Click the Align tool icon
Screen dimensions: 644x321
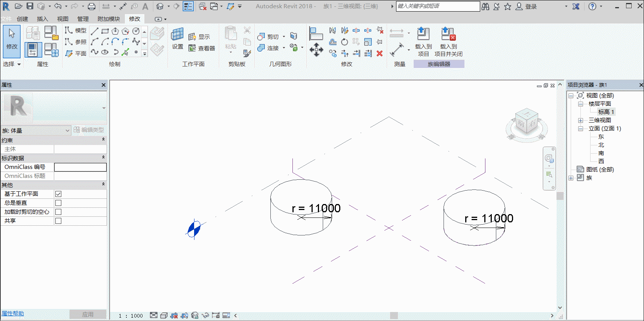(316, 34)
